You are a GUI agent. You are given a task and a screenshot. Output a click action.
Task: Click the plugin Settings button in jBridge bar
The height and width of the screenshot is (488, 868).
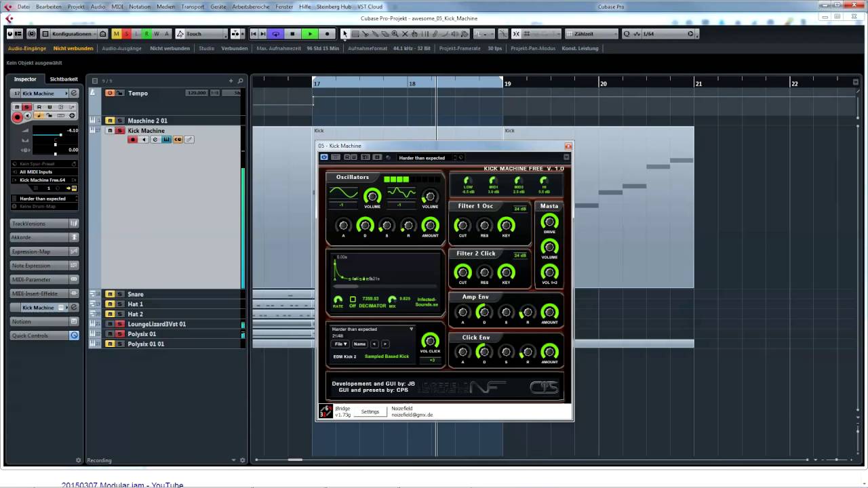click(x=370, y=411)
